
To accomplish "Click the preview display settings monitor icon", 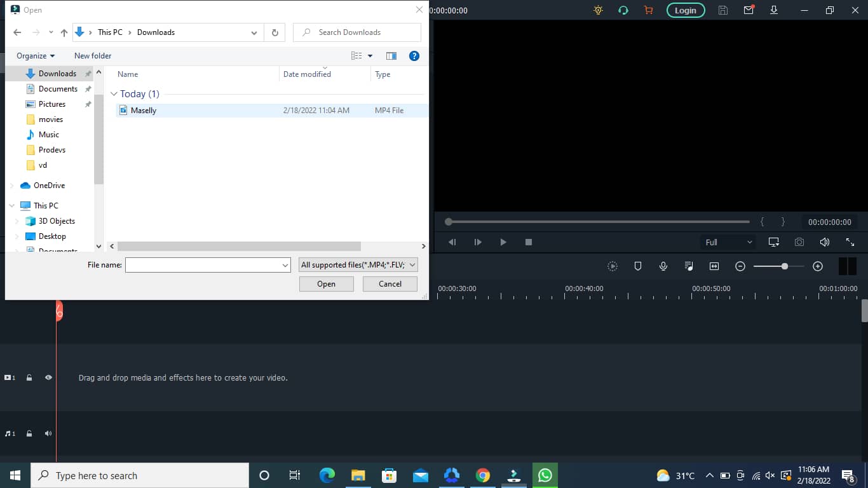I will [x=773, y=242].
